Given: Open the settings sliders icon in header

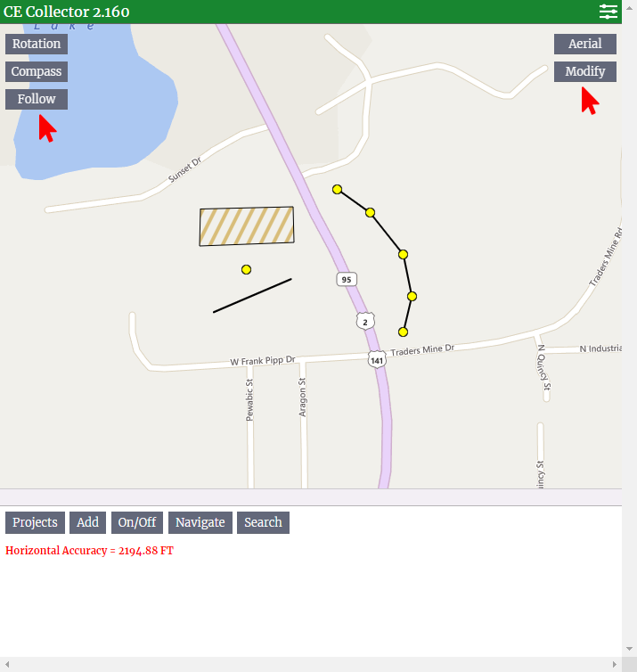Looking at the screenshot, I should [608, 12].
